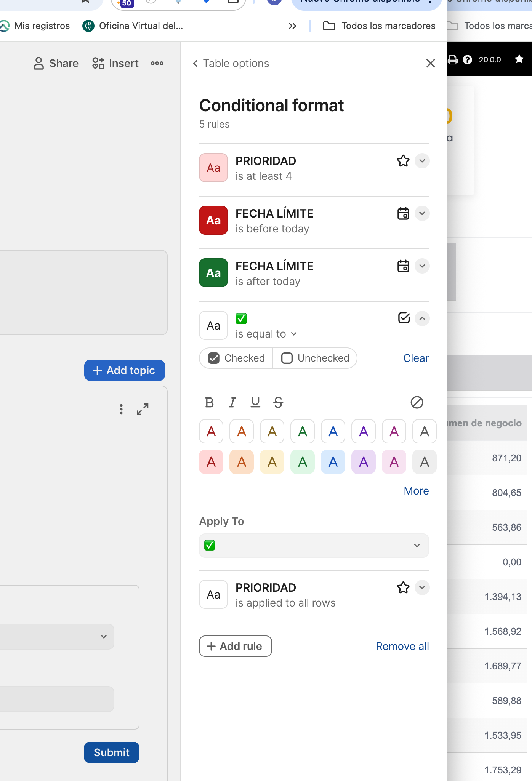The width and height of the screenshot is (532, 781).
Task: Click the Bold formatting icon
Action: click(209, 402)
